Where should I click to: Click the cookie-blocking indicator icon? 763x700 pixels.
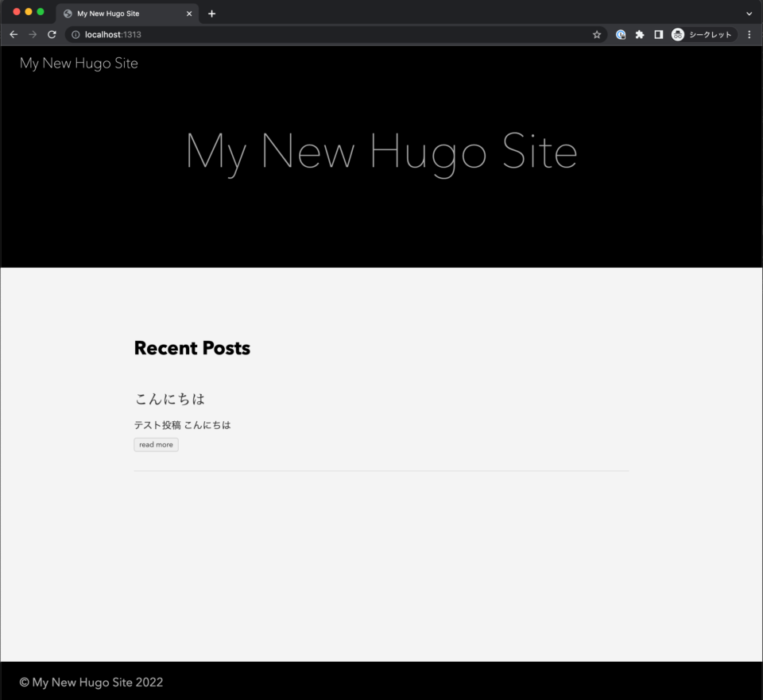pos(620,34)
